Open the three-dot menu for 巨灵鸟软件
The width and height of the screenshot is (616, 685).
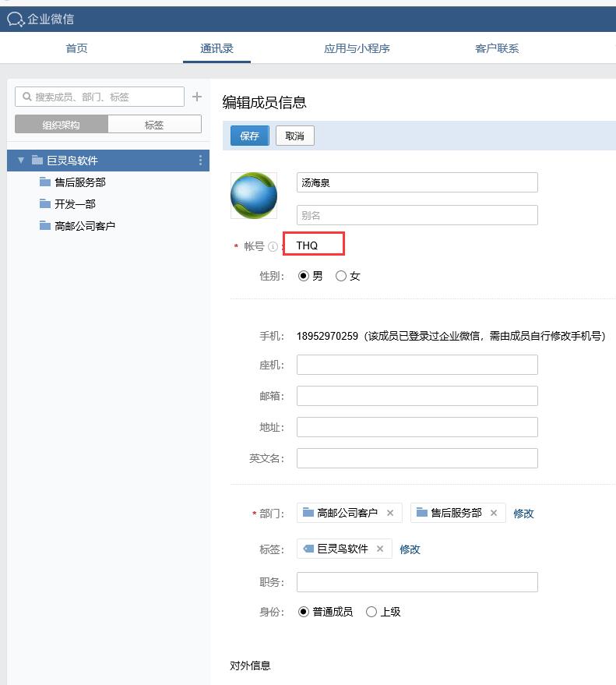(x=200, y=161)
